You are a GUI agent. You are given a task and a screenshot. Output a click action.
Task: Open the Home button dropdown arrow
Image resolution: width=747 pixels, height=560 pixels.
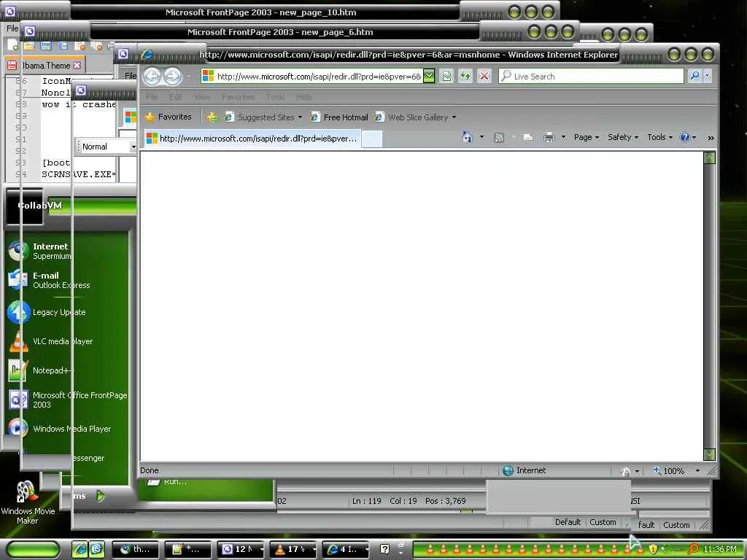click(x=481, y=137)
